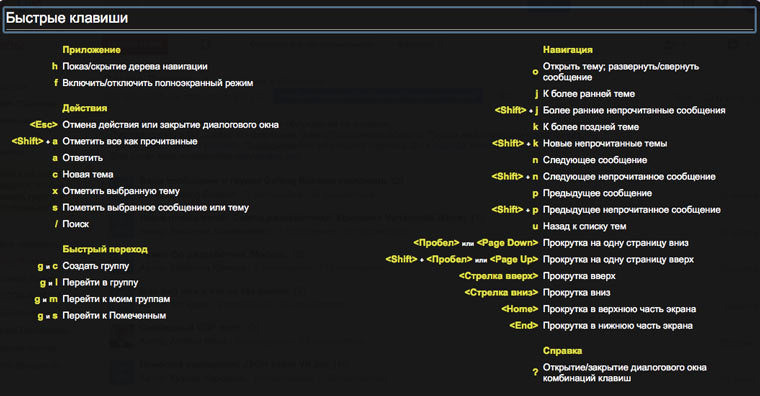Select "Новые непрочитанные темы" text
760x396 pixels.
coord(605,143)
